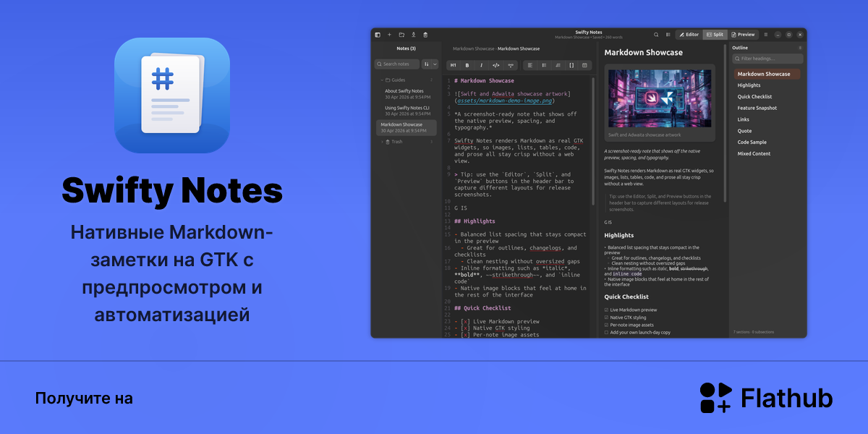Open About Swifty Notes note
Screen dimensions: 868x434
(x=407, y=93)
